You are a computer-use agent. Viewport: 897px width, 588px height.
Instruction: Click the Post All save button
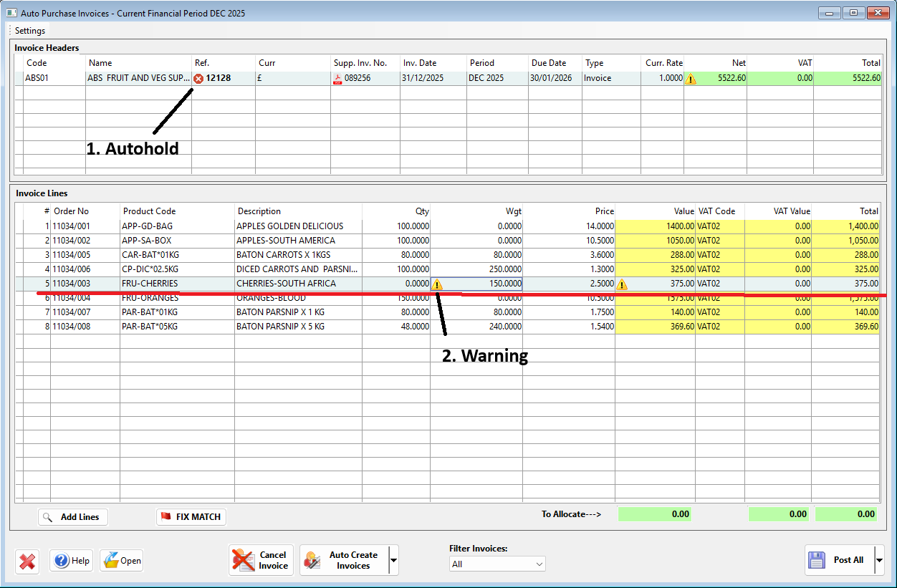838,560
